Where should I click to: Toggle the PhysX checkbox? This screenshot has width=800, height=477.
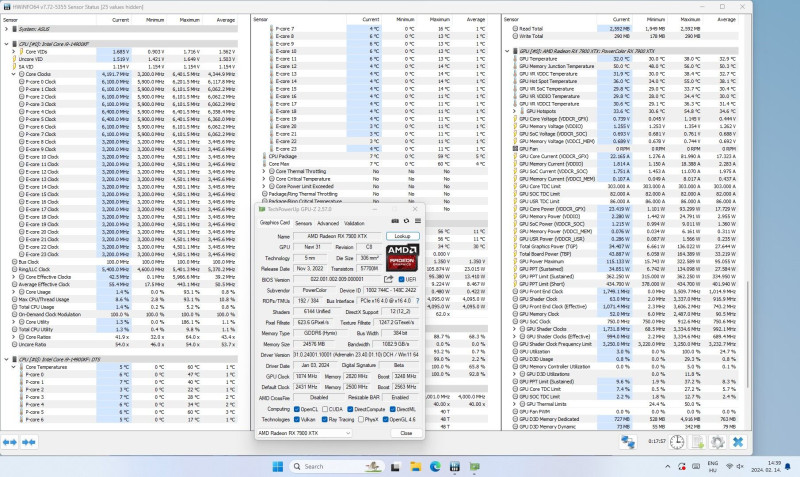point(361,419)
